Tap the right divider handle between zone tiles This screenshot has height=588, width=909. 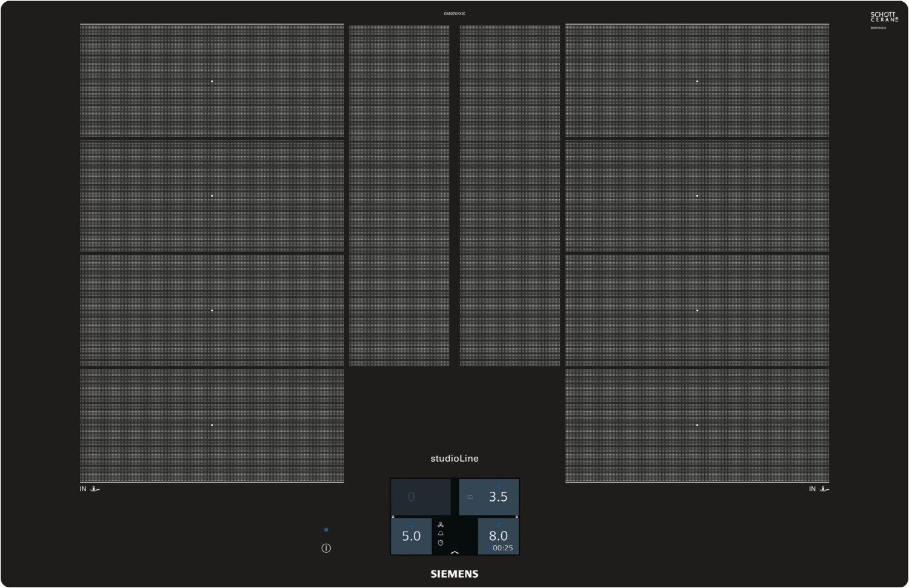click(517, 517)
